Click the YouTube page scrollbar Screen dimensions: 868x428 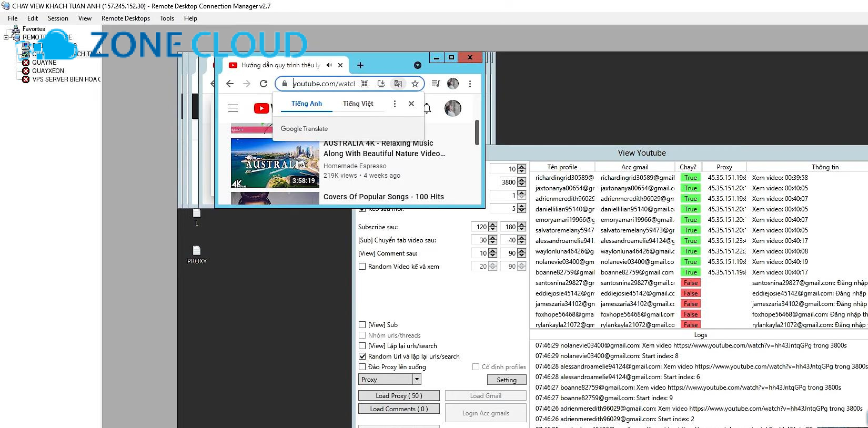tap(477, 133)
